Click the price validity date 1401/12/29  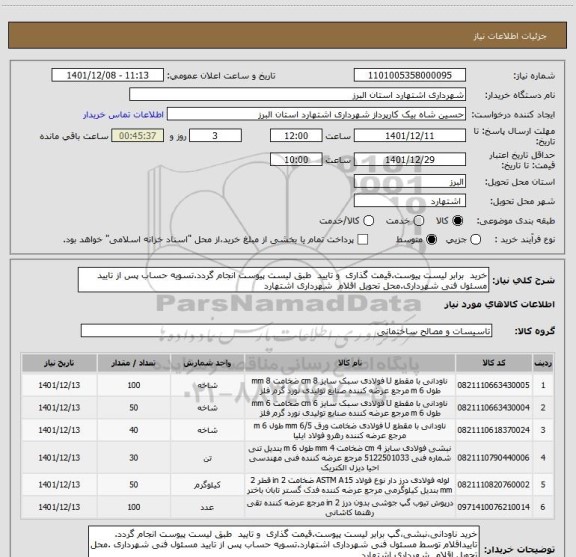coord(410,159)
